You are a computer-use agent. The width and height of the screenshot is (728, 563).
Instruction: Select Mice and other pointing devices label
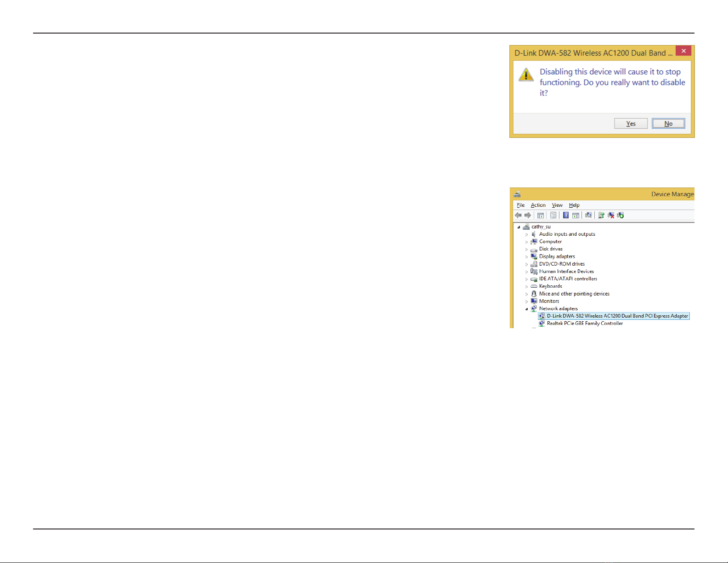[x=574, y=294]
